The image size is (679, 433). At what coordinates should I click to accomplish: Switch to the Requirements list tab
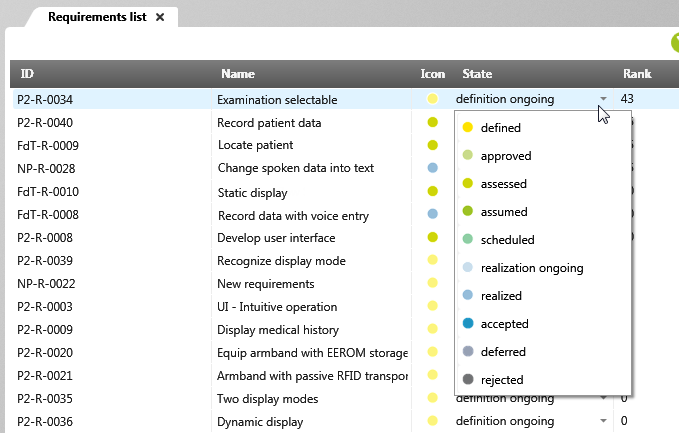tap(95, 17)
